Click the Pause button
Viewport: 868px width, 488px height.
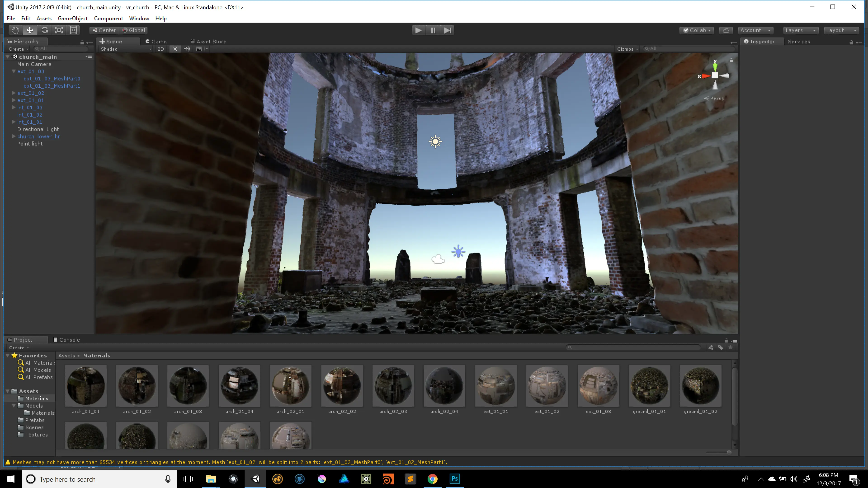433,30
